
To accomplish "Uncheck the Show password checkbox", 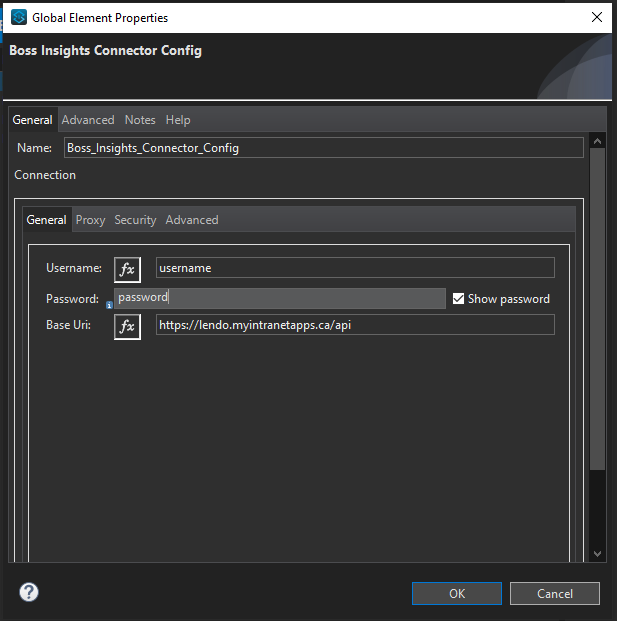I will click(x=458, y=299).
